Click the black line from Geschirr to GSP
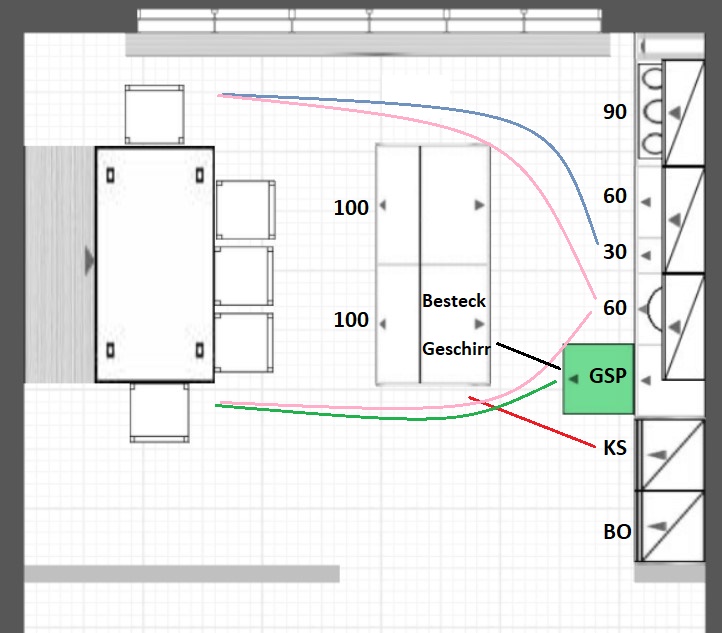The height and width of the screenshot is (633, 722). 525,353
